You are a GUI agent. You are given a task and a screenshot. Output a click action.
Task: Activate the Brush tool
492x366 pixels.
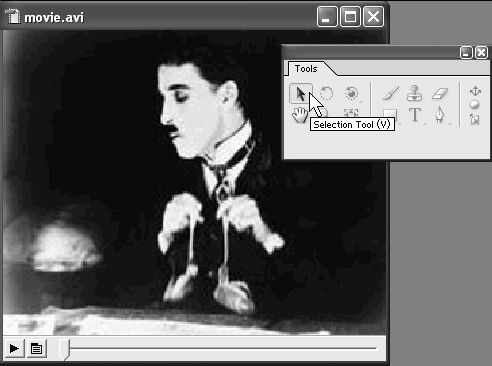point(390,93)
